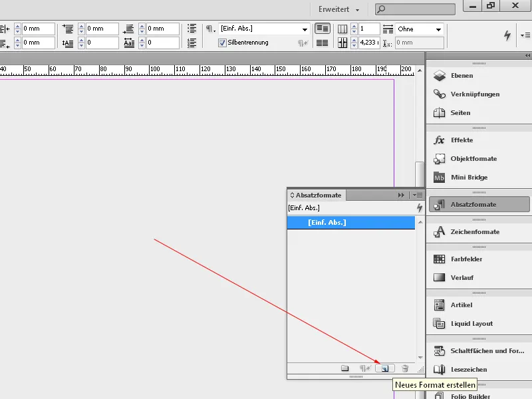Viewport: 532px width, 399px height.
Task: Click scroll up arrow in Absatzformate list
Action: [x=420, y=222]
